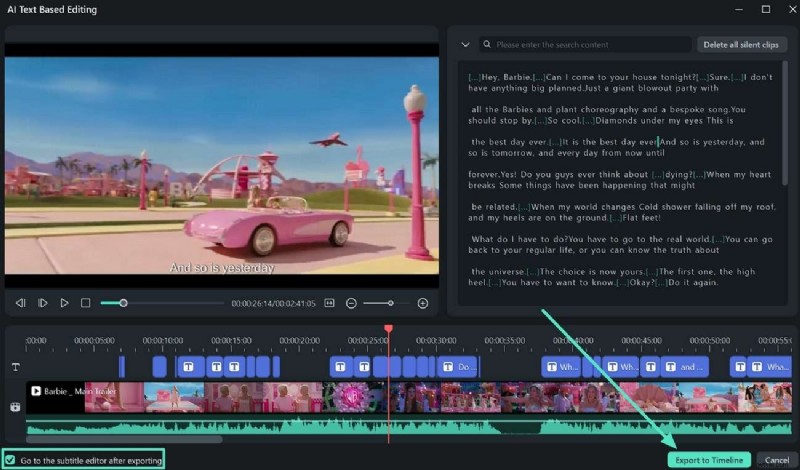Screen dimensions: 800x470
Task: Step back to the previous frame
Action: pyautogui.click(x=20, y=303)
